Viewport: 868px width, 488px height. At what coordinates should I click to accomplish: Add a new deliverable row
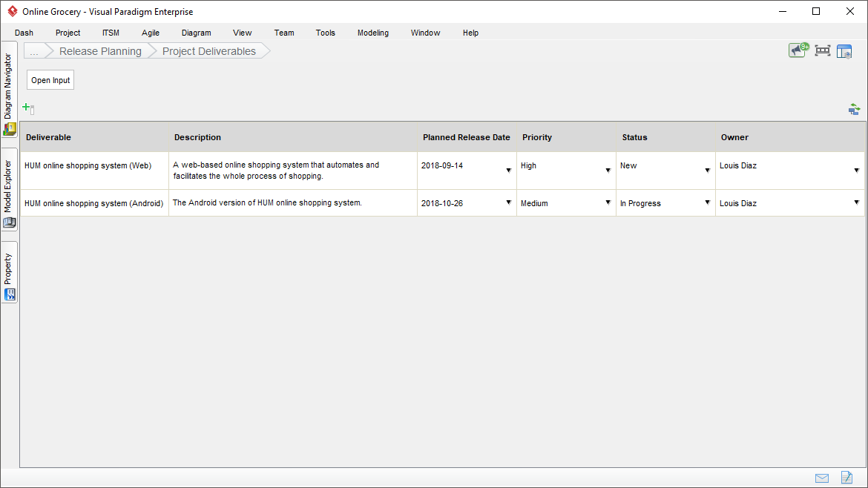[x=28, y=108]
